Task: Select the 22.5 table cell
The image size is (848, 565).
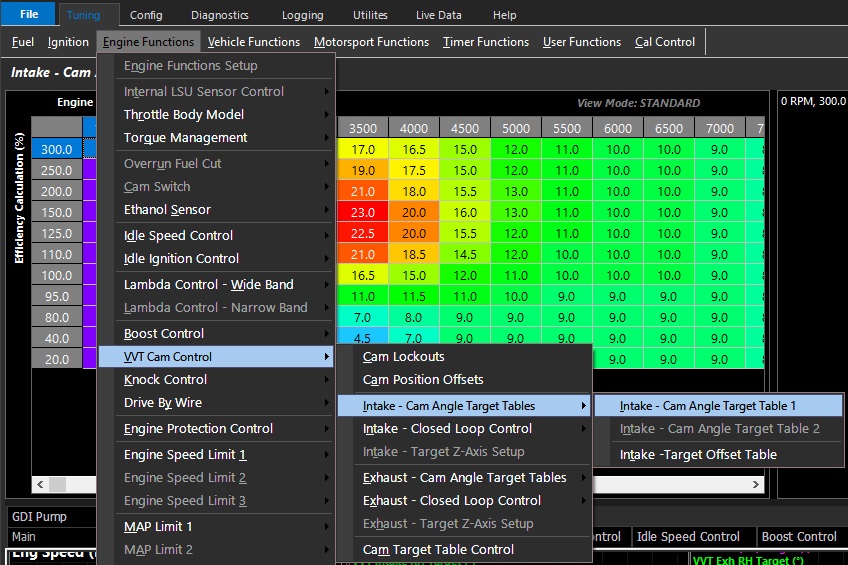Action: coord(363,234)
